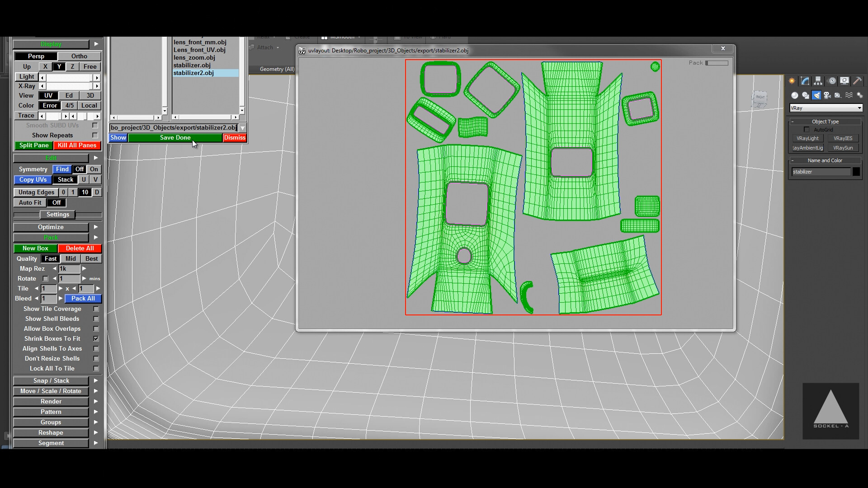Collapse the Object Type rollout
This screenshot has height=488, width=868.
pyautogui.click(x=793, y=122)
